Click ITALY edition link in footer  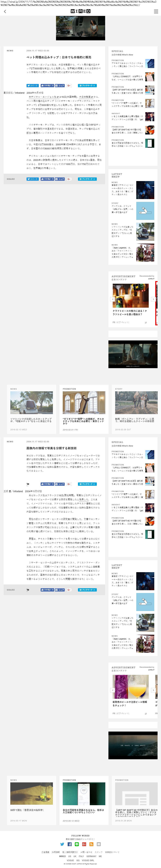81,856
